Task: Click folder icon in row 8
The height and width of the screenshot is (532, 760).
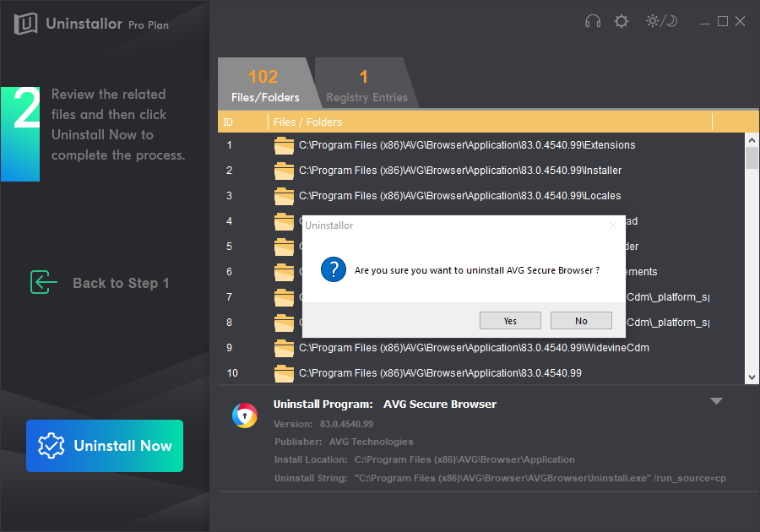Action: pyautogui.click(x=284, y=323)
